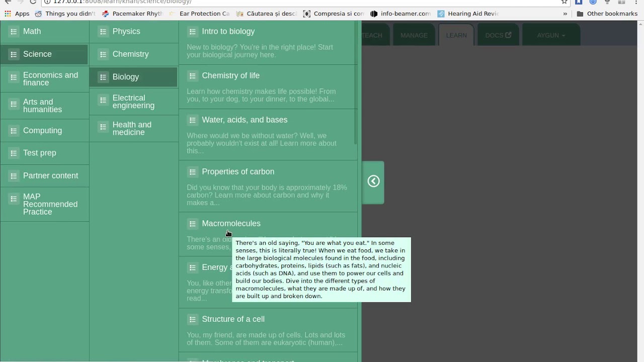Click the list icon beside Electrical engineering
644x362 pixels.
(x=103, y=100)
